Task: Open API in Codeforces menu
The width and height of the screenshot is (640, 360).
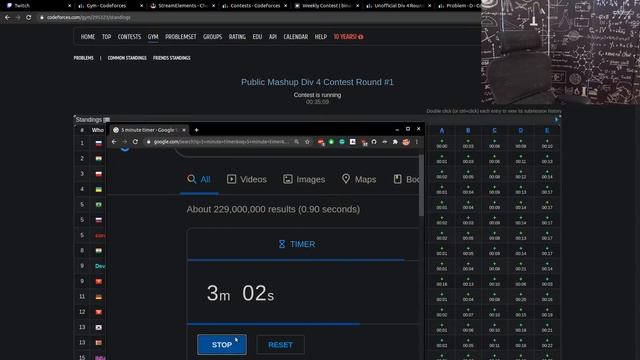Action: 273,37
